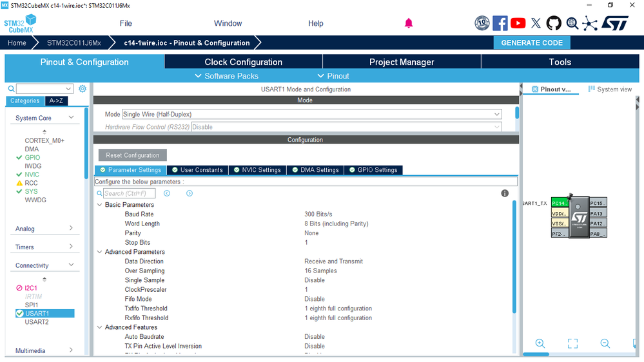Collapse the Basic Parameters group
This screenshot has height=362, width=644.
click(x=100, y=205)
